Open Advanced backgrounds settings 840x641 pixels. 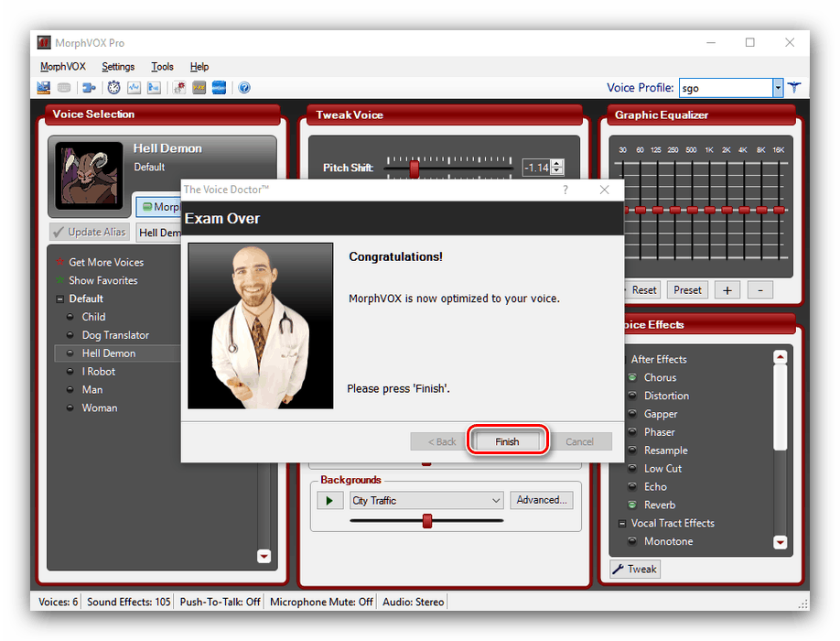point(541,500)
